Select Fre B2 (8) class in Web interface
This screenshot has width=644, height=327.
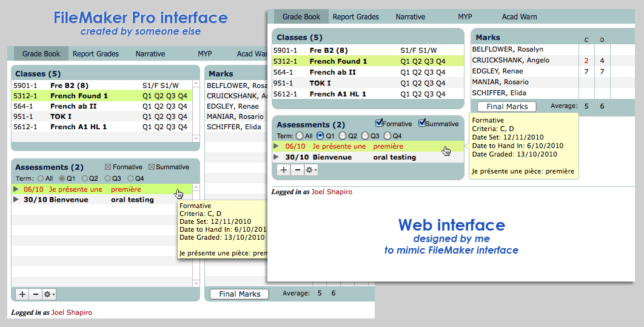point(368,50)
